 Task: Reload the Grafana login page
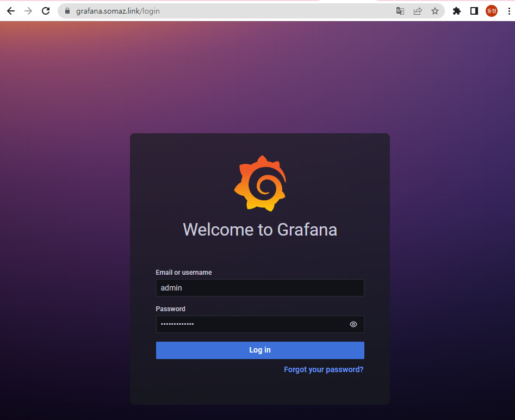coord(46,11)
